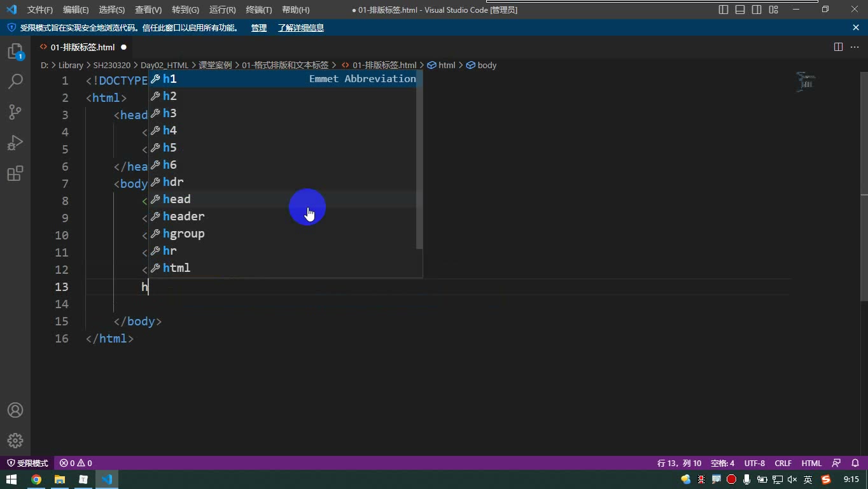868x489 pixels.
Task: Open errors and warnings indicator in status bar
Action: (76, 463)
